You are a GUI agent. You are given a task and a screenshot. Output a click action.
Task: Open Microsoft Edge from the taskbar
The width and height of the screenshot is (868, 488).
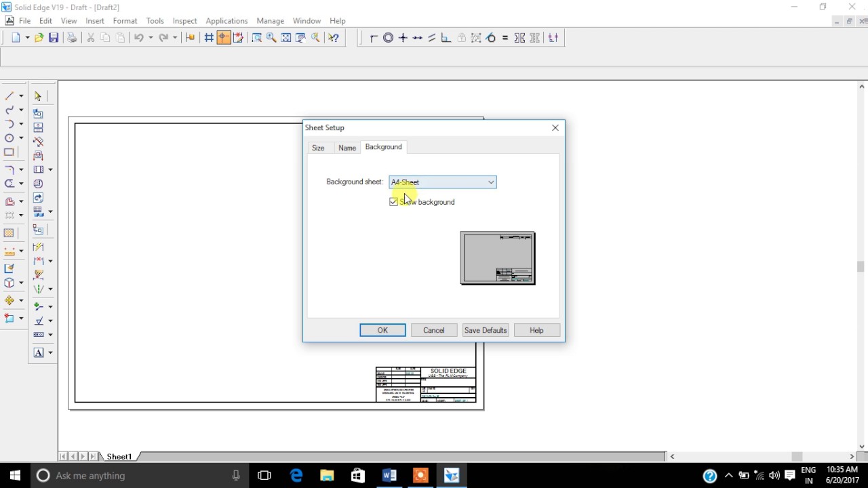(x=296, y=476)
